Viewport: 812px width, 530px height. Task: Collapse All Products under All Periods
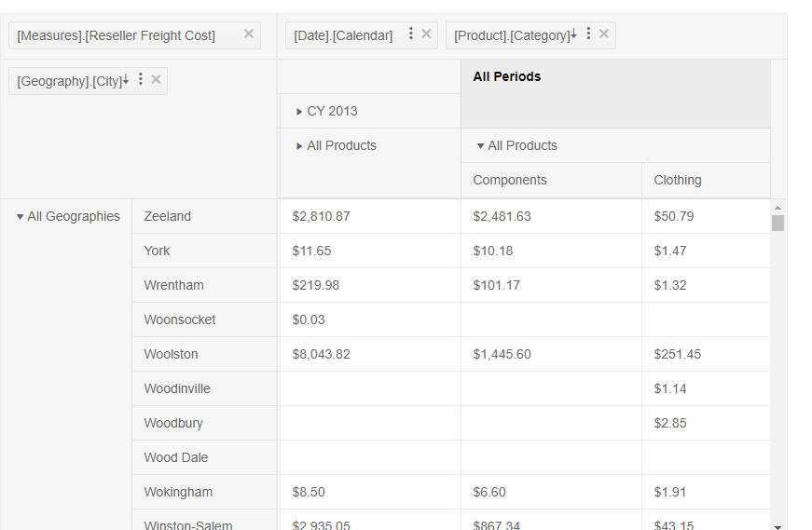click(480, 146)
